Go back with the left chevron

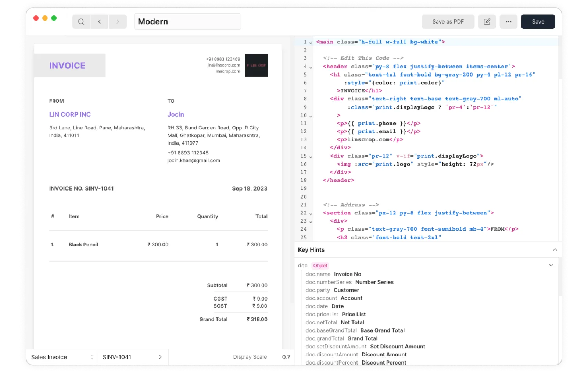pyautogui.click(x=100, y=22)
